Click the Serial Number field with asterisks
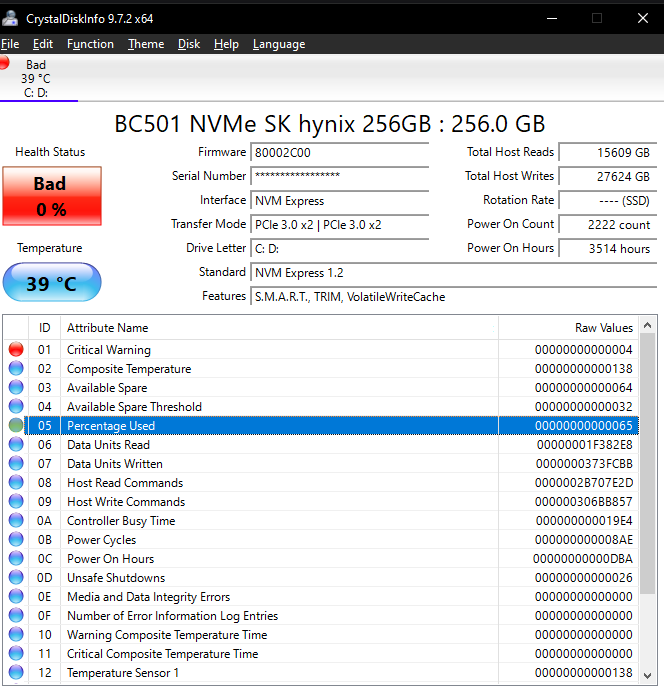The image size is (664, 690). click(x=339, y=176)
